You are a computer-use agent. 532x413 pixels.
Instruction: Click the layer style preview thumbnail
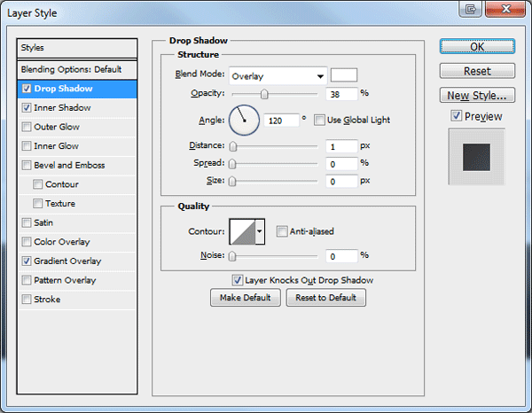click(x=476, y=157)
